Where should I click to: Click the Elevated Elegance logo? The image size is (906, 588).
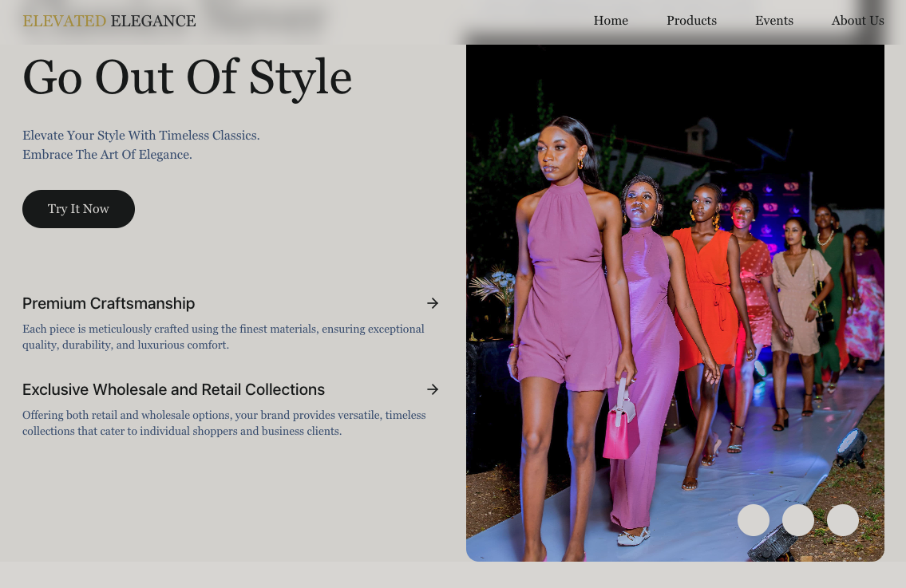[x=109, y=21]
